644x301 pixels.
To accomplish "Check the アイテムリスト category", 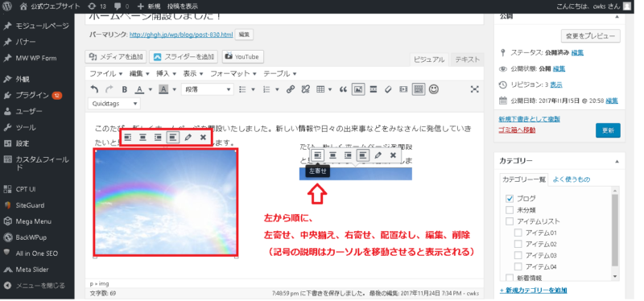I will click(x=510, y=222).
